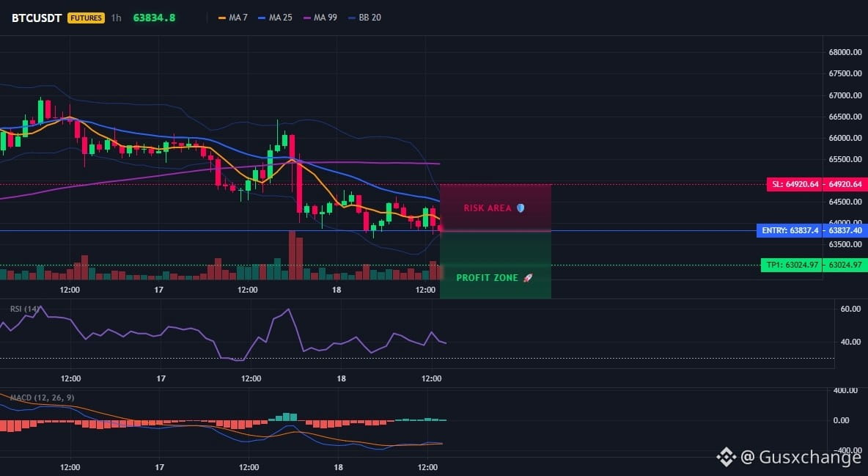Click the 67000.00 price axis label
This screenshot has width=868, height=476.
(x=845, y=95)
